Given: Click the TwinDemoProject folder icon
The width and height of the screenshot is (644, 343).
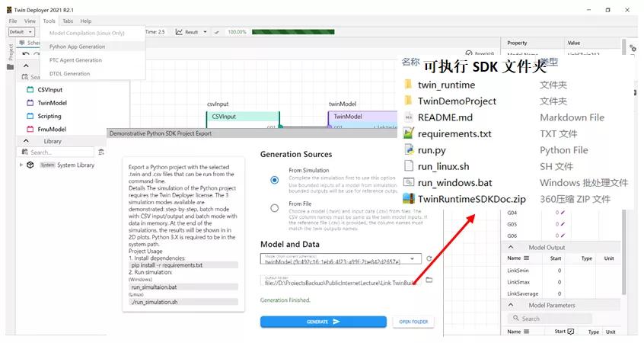Looking at the screenshot, I should (408, 101).
